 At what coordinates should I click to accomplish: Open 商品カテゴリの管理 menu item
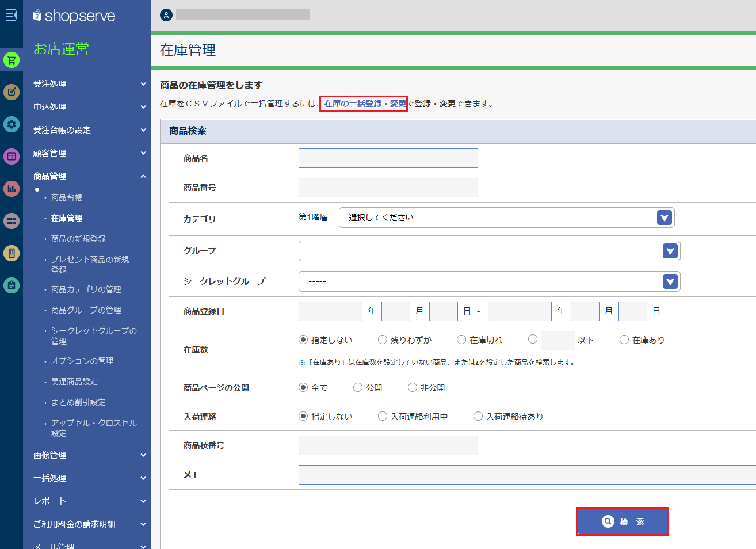(x=86, y=289)
